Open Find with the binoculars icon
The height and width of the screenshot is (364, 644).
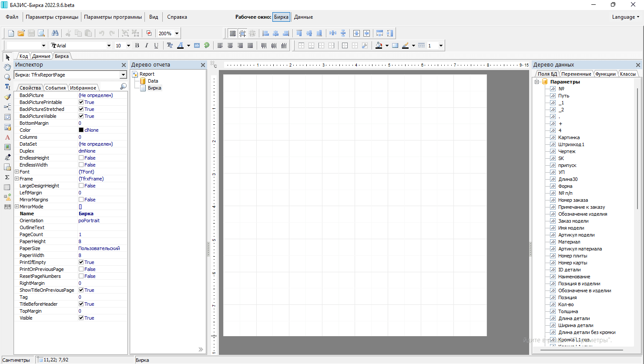point(55,33)
